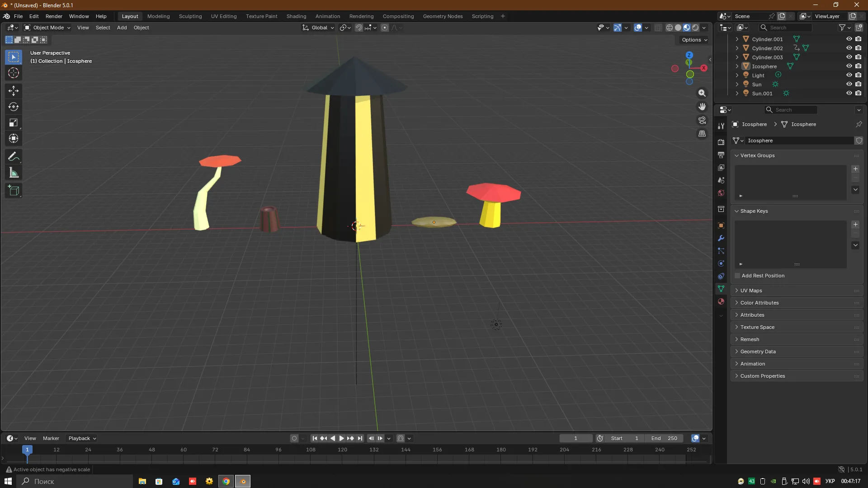Toggle the camera view icon
This screenshot has height=488, width=868.
tap(702, 120)
